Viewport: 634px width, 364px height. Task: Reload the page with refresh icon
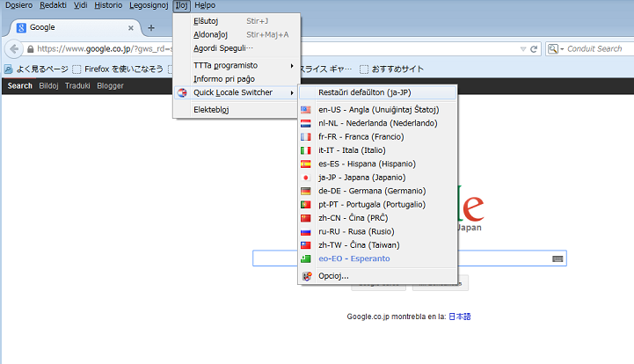[x=534, y=49]
